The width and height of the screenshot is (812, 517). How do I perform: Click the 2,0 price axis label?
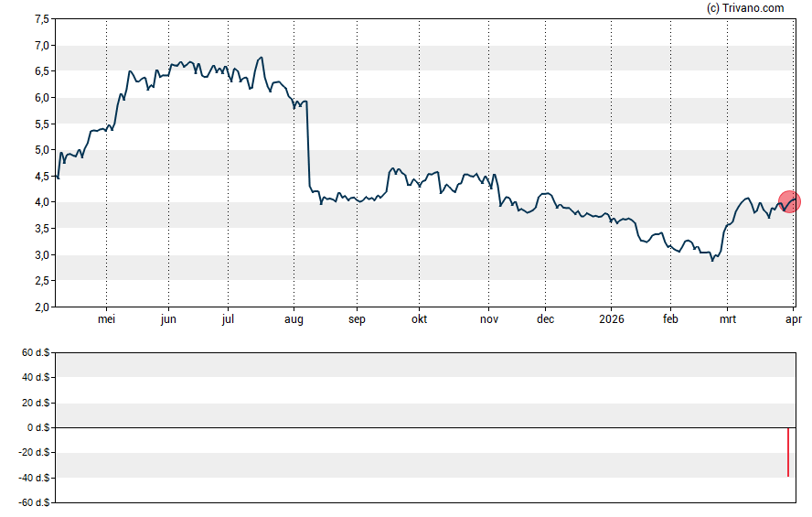[41, 307]
